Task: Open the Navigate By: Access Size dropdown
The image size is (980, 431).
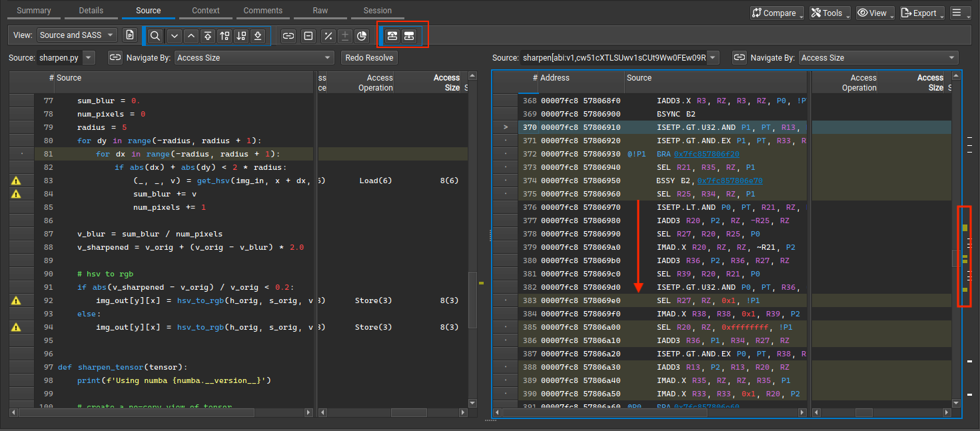Action: pyautogui.click(x=253, y=57)
